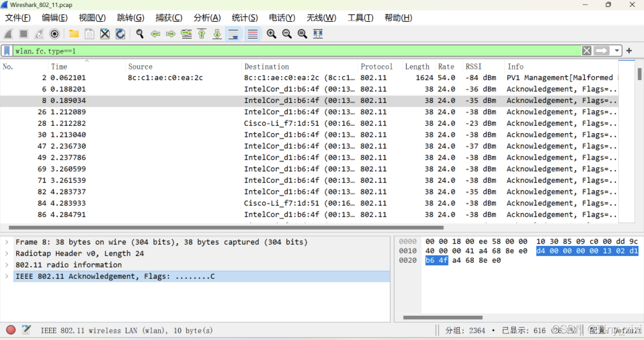Open the 分析(A) menu
Screen dimensions: 644x340
point(207,18)
